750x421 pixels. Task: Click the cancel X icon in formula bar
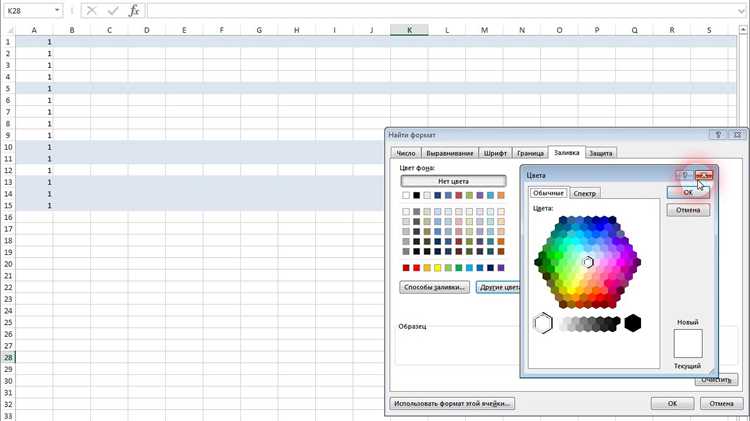91,11
